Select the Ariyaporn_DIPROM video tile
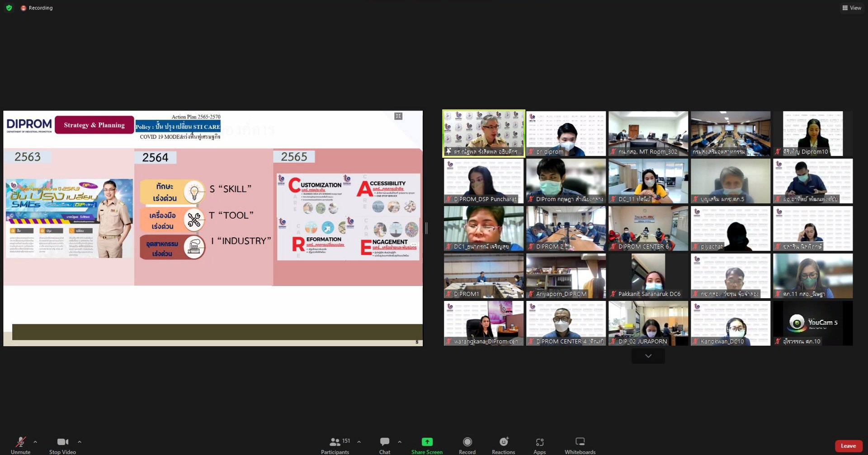This screenshot has height=455, width=868. pyautogui.click(x=566, y=276)
